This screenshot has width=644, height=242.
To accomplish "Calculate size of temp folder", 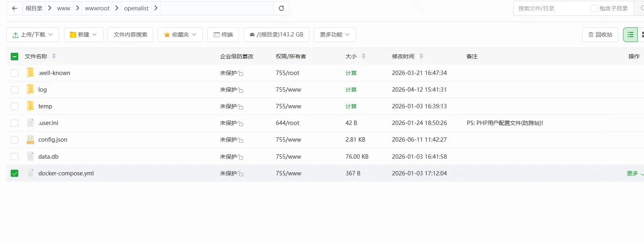I will 351,106.
